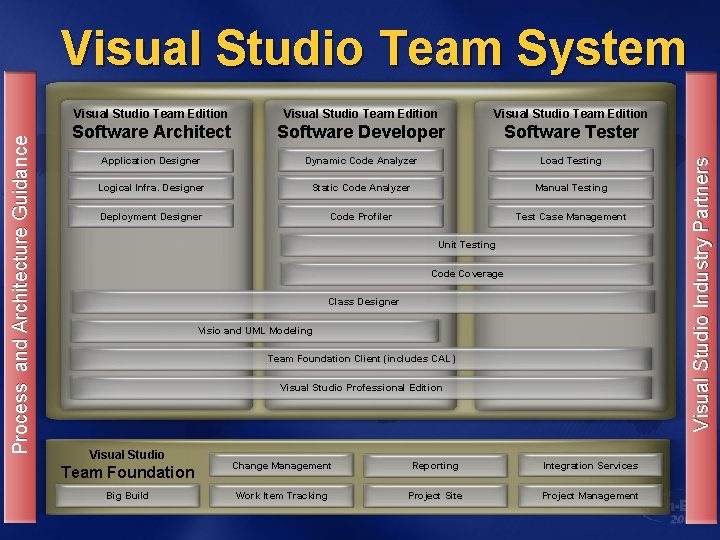Click the Project Site box
The width and height of the screenshot is (720, 540).
(435, 495)
